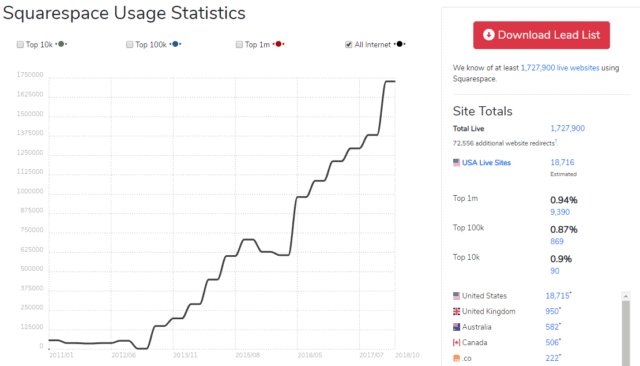Click the Total Live 1,727,900 value
Image resolution: width=640 pixels, height=366 pixels.
click(x=567, y=128)
